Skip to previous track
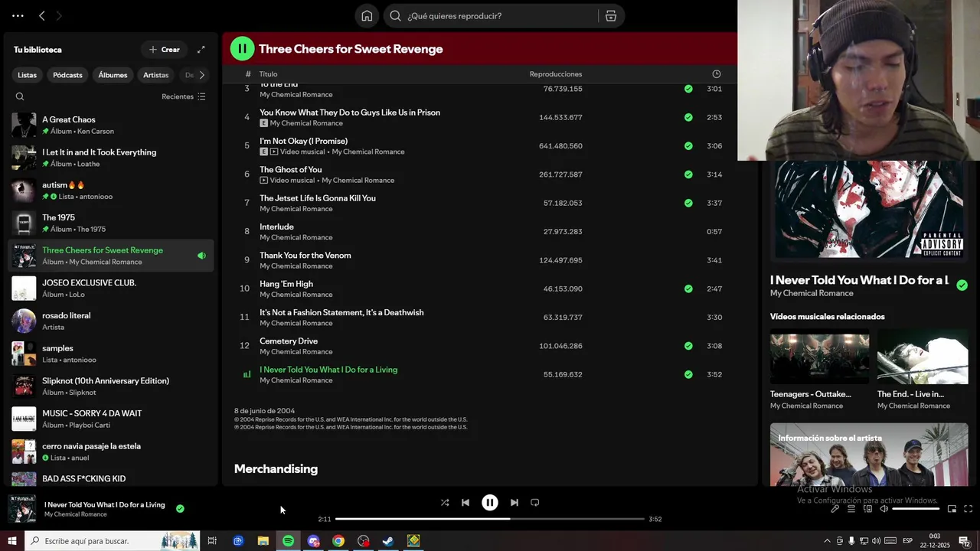Viewport: 980px width, 551px height. click(465, 503)
